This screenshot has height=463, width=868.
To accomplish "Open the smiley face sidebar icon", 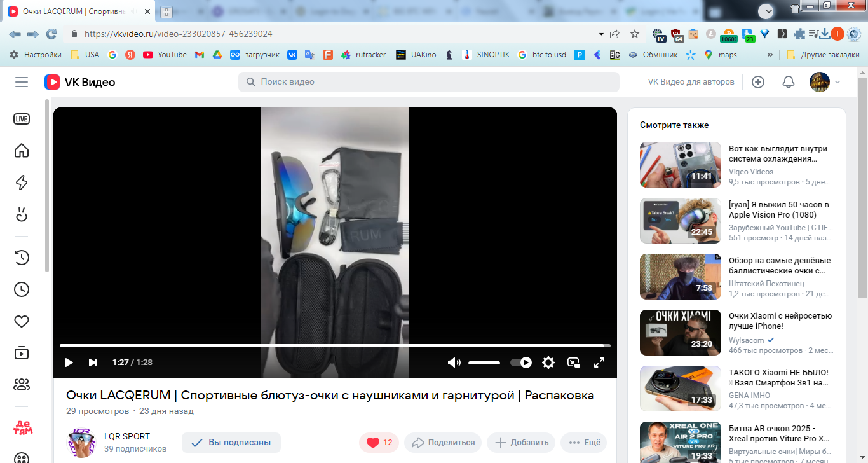I will pyautogui.click(x=22, y=214).
